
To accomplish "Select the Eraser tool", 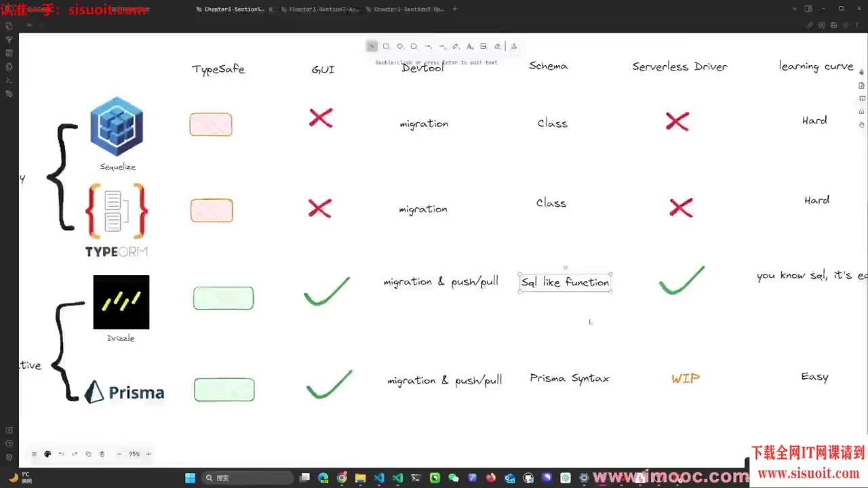I will click(x=497, y=46).
